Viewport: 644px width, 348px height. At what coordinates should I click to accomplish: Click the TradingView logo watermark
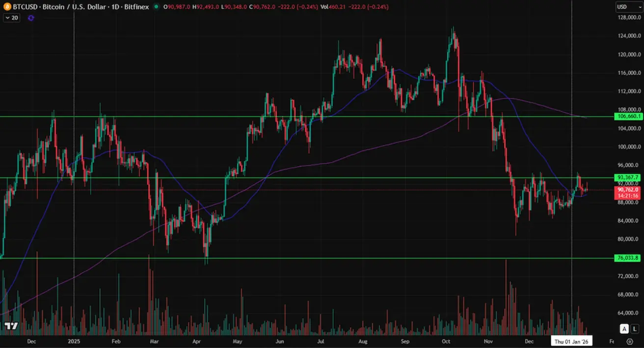click(11, 326)
